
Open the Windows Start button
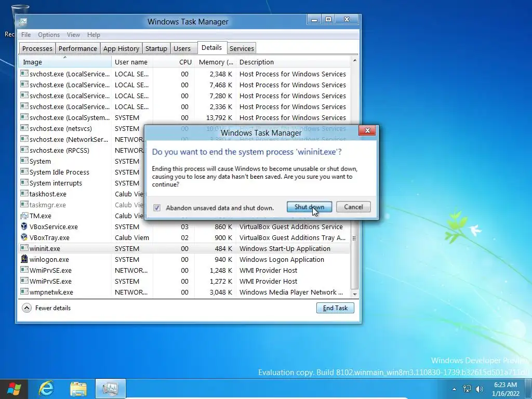point(14,389)
